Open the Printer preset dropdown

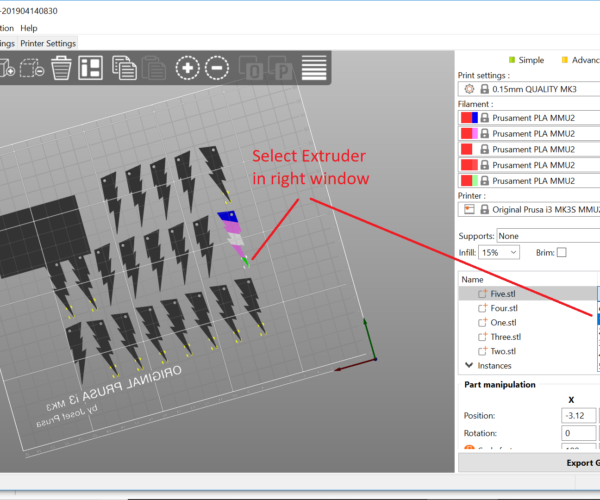(x=529, y=210)
